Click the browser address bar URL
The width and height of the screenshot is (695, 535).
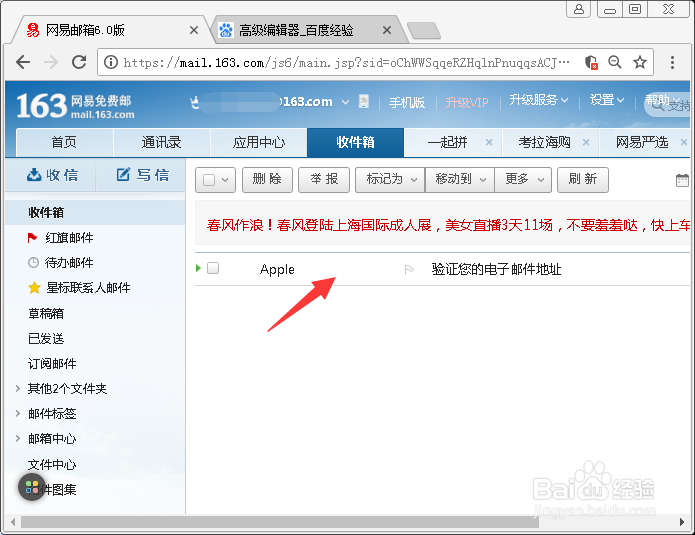click(x=346, y=62)
